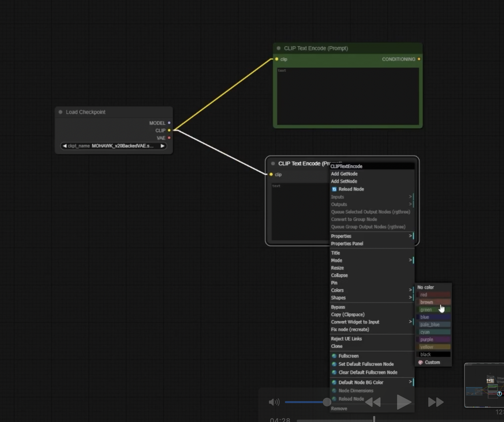The width and height of the screenshot is (504, 422).
Task: Click the video progress timeline marker
Action: [374, 419]
